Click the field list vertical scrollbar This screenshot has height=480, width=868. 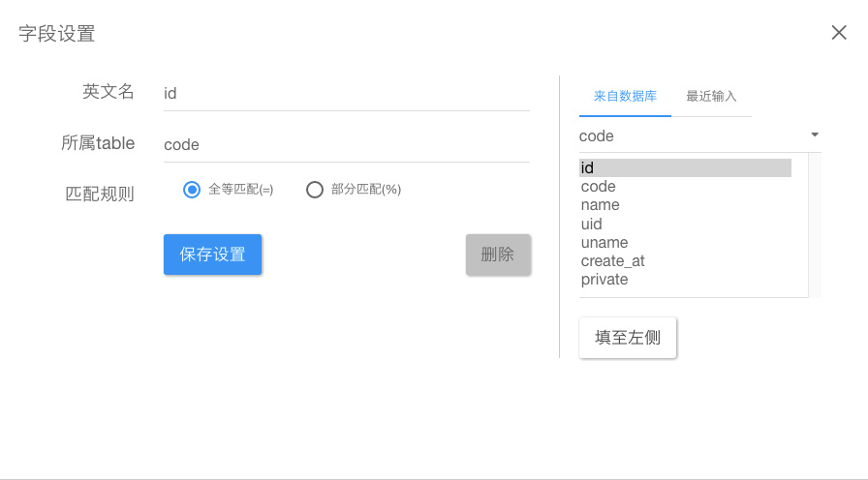pyautogui.click(x=815, y=225)
